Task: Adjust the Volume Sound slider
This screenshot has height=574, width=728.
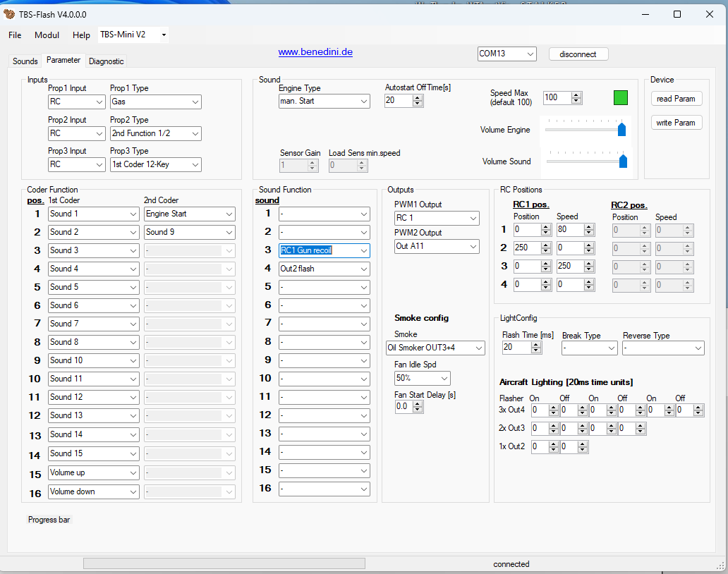Action: point(623,161)
